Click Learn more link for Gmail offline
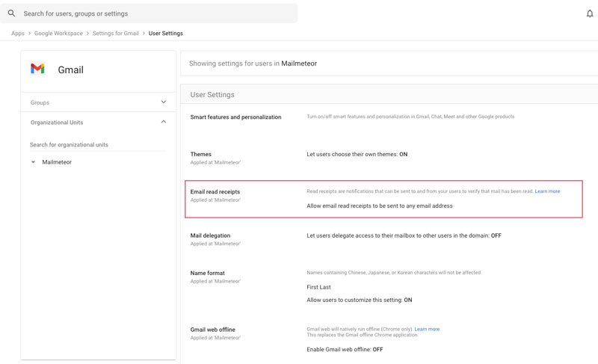The width and height of the screenshot is (598, 364). click(427, 329)
